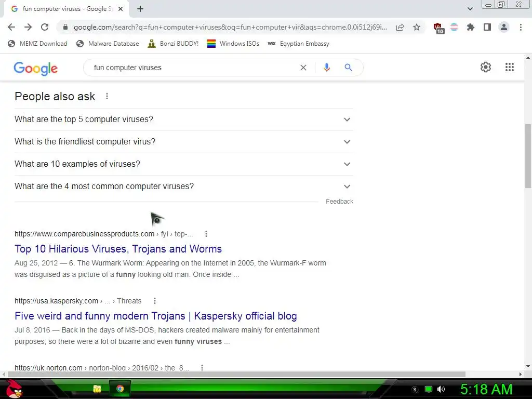Screen dimensions: 532x399
Task: Open the Egyptian Embassy bookmark
Action: click(298, 44)
